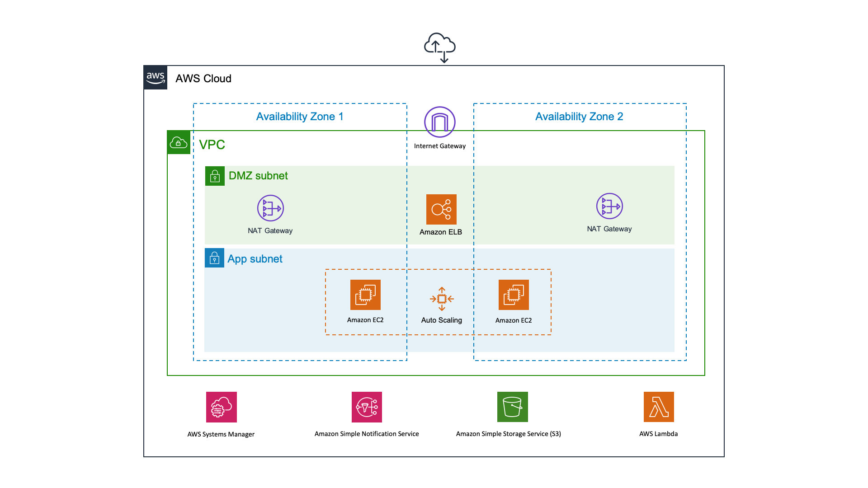Click the 'Amazon ELB' caption
Viewport: 868px width, 488px height.
tap(441, 232)
